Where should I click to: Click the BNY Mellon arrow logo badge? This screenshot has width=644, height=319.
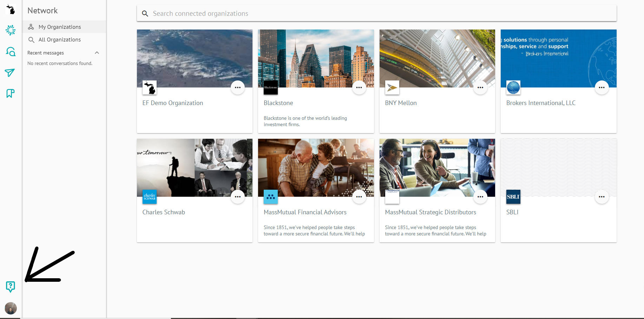392,87
